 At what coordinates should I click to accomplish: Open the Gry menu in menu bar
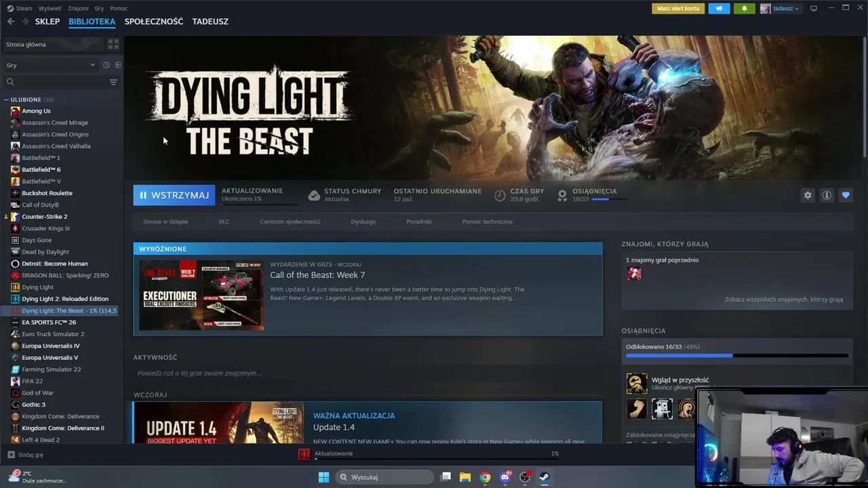tap(100, 8)
